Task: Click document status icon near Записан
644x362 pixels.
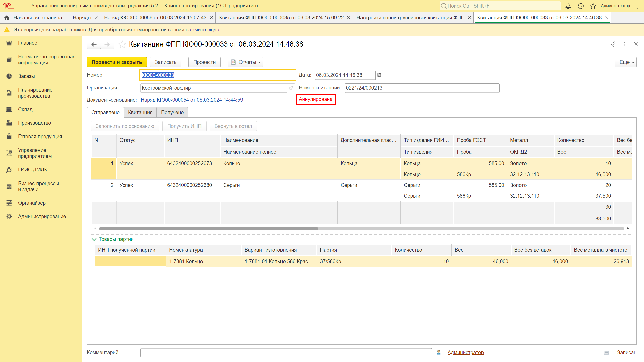Action: pyautogui.click(x=606, y=353)
